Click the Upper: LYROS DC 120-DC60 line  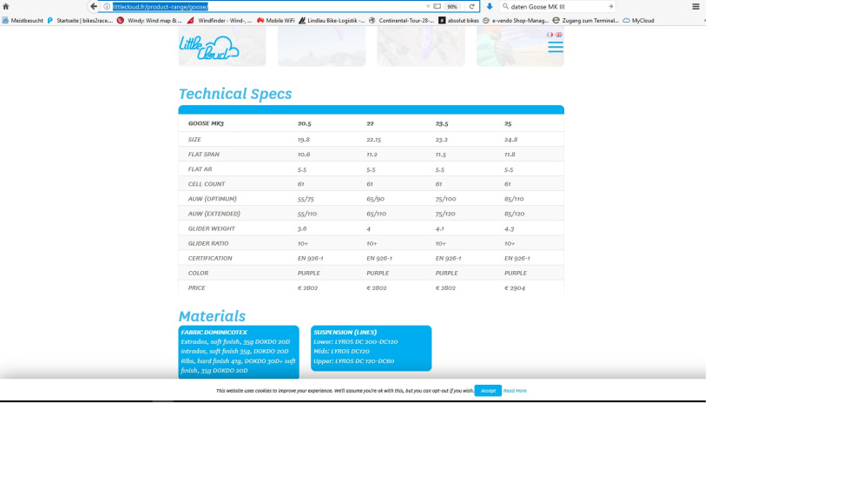[354, 361]
